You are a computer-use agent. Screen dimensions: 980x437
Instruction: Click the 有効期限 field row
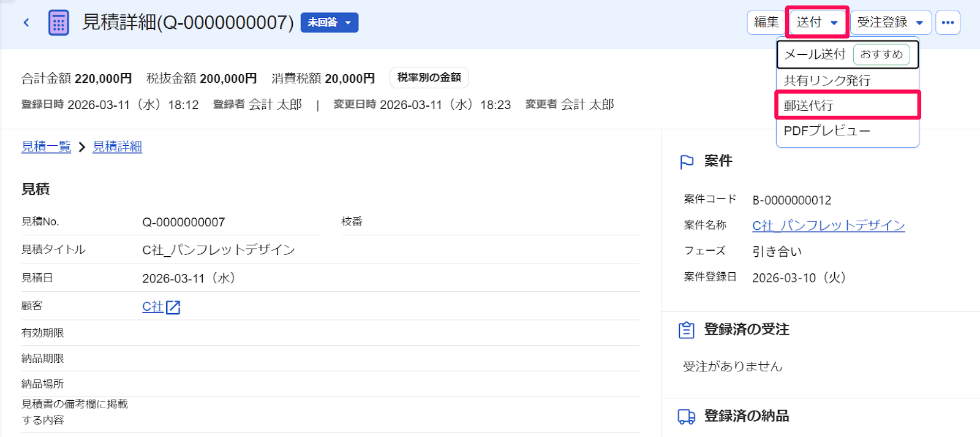point(330,333)
